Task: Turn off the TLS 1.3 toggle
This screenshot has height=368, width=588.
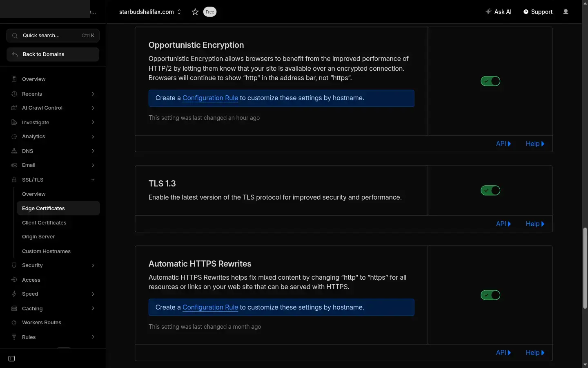Action: pyautogui.click(x=490, y=190)
